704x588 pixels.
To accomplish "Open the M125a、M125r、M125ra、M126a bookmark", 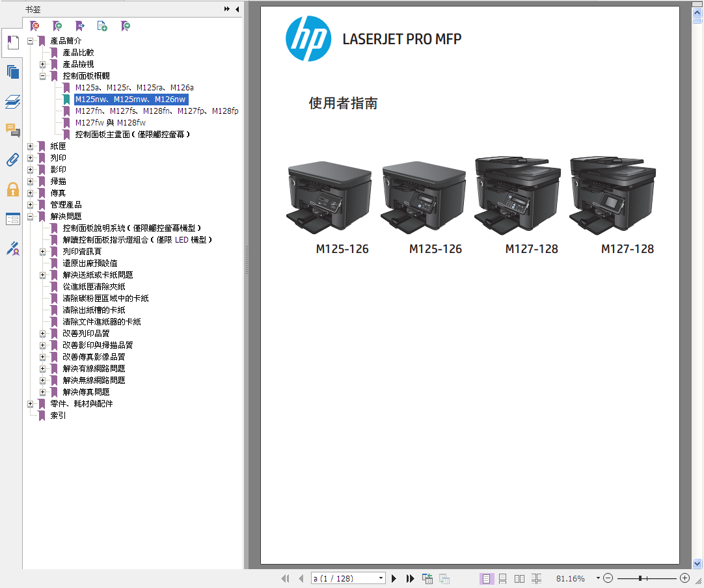I will [134, 88].
